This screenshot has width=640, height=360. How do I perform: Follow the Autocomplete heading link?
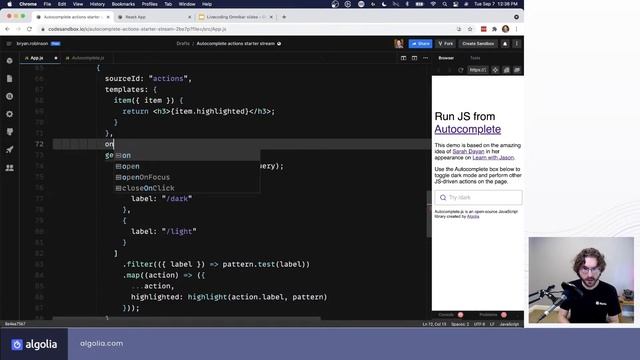(467, 129)
